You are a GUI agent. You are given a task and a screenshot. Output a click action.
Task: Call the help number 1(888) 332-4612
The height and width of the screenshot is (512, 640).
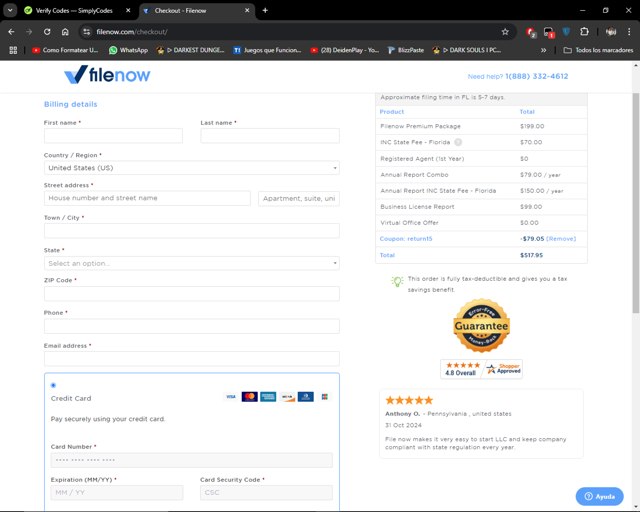coord(536,76)
